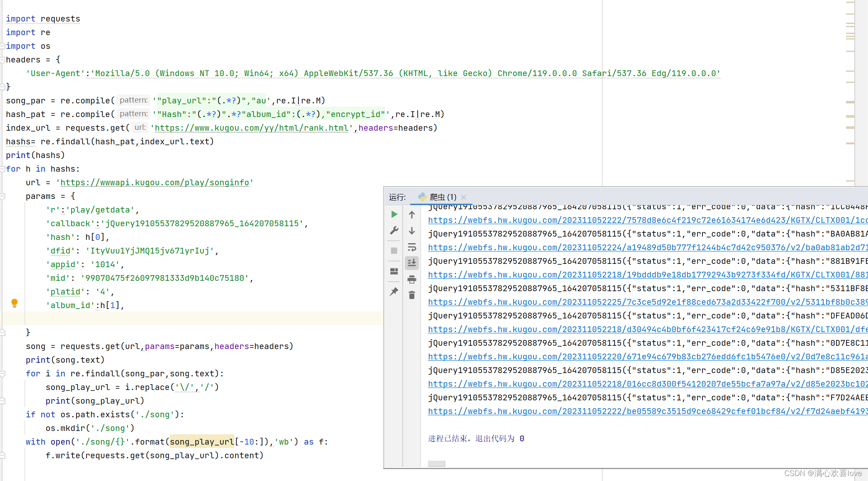The image size is (868, 481).
Task: Click the yellow intention lightbulb in gutter
Action: pos(14,303)
